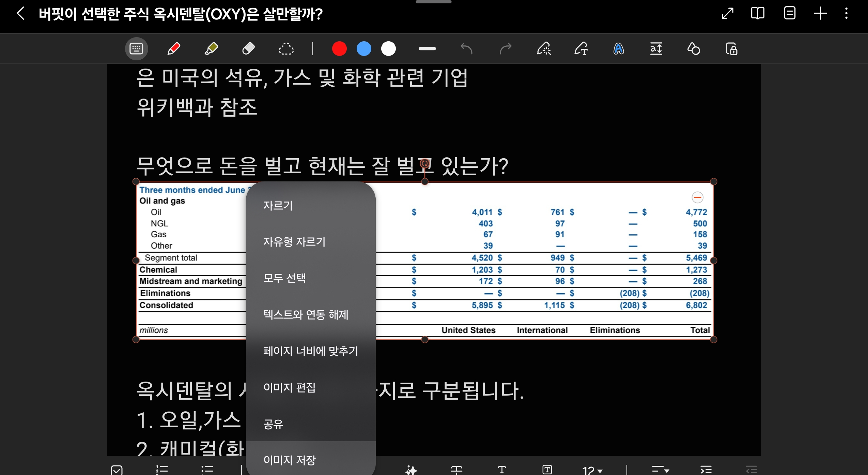
Task: Click the red minus badge on the image
Action: pyautogui.click(x=697, y=197)
